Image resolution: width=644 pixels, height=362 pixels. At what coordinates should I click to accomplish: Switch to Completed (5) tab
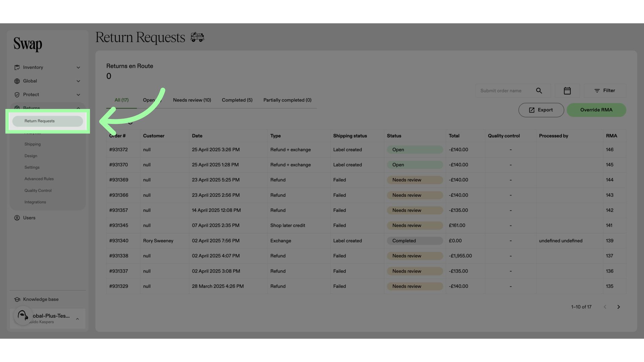point(237,100)
